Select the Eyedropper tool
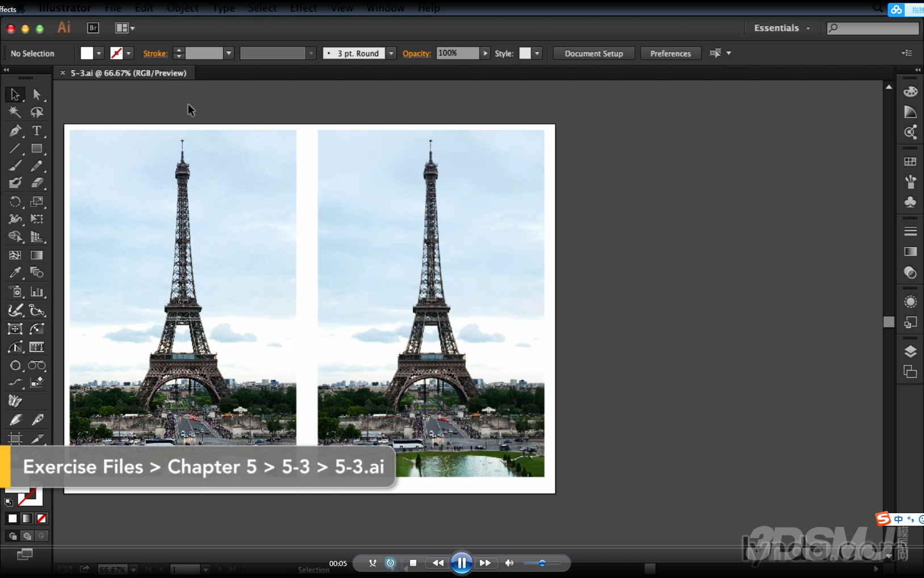The height and width of the screenshot is (578, 924). click(x=15, y=273)
